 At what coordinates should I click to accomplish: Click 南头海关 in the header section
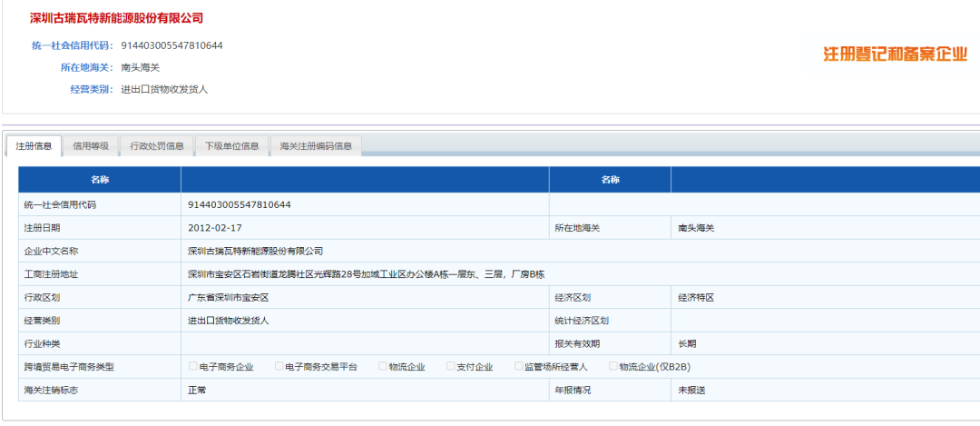point(141,67)
